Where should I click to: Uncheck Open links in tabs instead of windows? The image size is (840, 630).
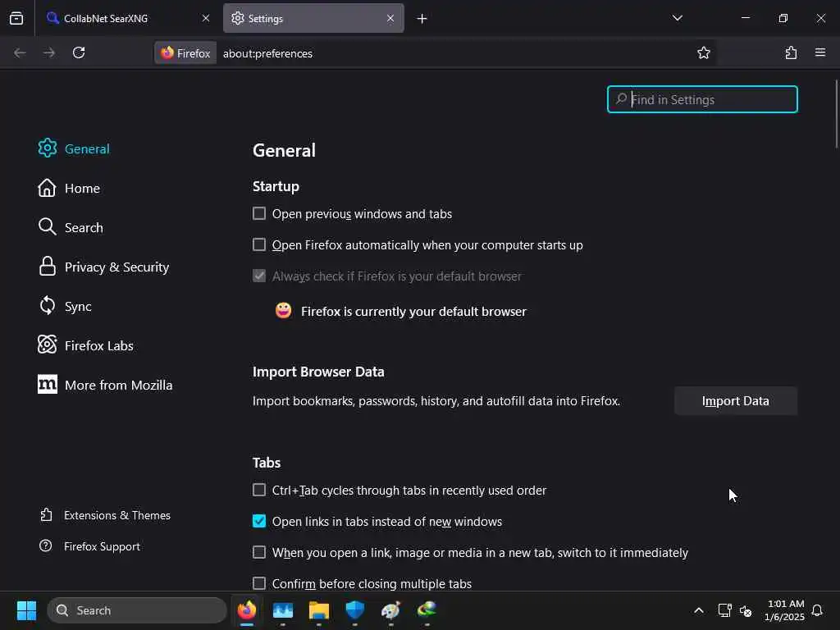259,521
